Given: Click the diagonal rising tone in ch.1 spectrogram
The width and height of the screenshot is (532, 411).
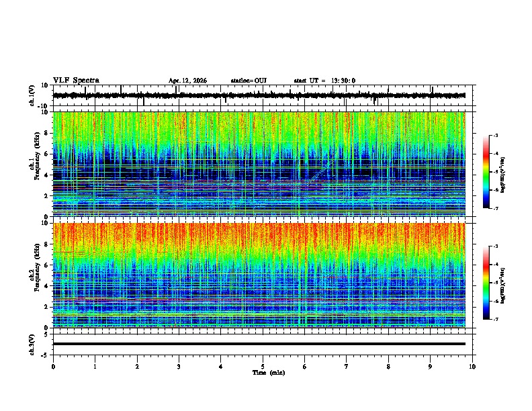Looking at the screenshot, I should (320, 173).
